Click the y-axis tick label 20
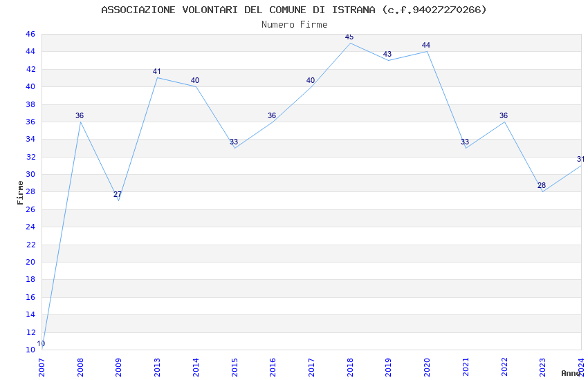Screen dimensions: 588x380 pos(30,262)
